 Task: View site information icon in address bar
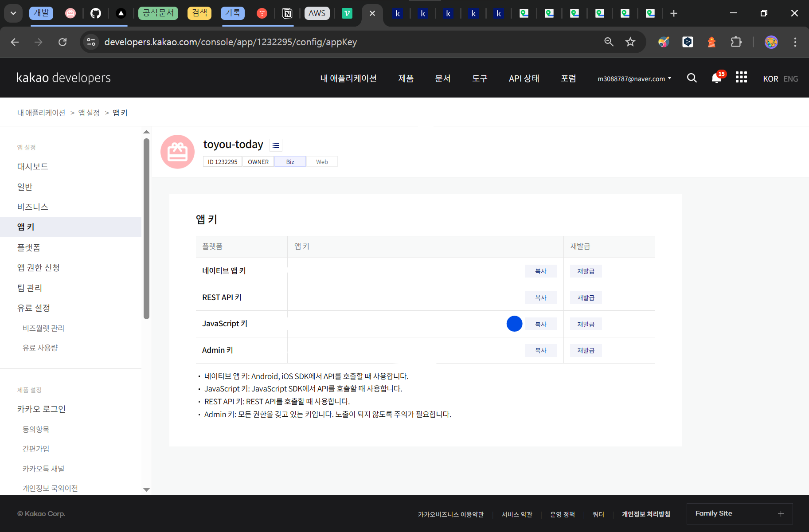91,42
